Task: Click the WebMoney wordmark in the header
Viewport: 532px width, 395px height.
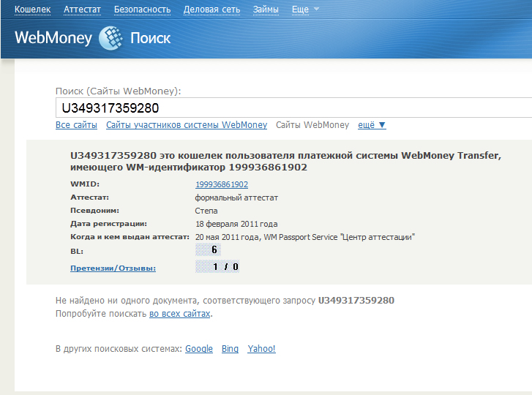Action: coord(53,37)
